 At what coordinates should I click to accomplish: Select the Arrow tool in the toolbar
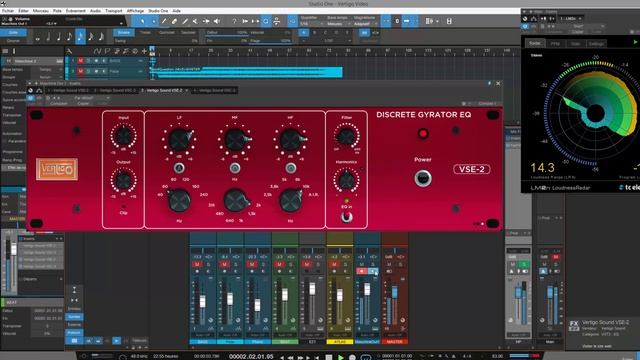[142, 21]
